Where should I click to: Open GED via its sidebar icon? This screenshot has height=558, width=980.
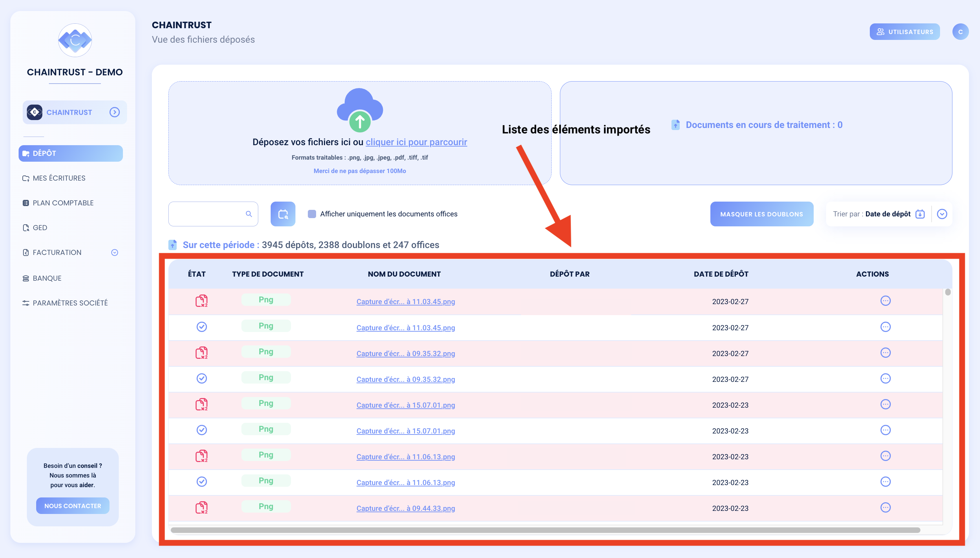pos(25,227)
